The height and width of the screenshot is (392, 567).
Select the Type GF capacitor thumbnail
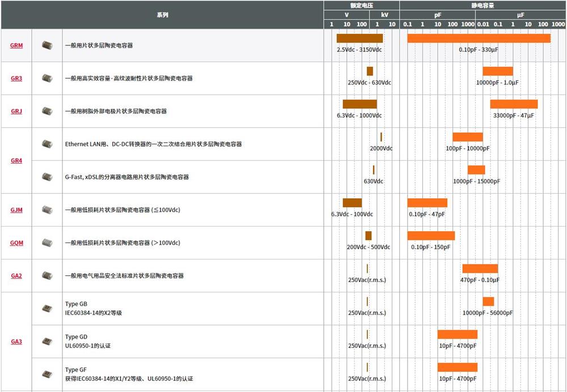pyautogui.click(x=47, y=374)
